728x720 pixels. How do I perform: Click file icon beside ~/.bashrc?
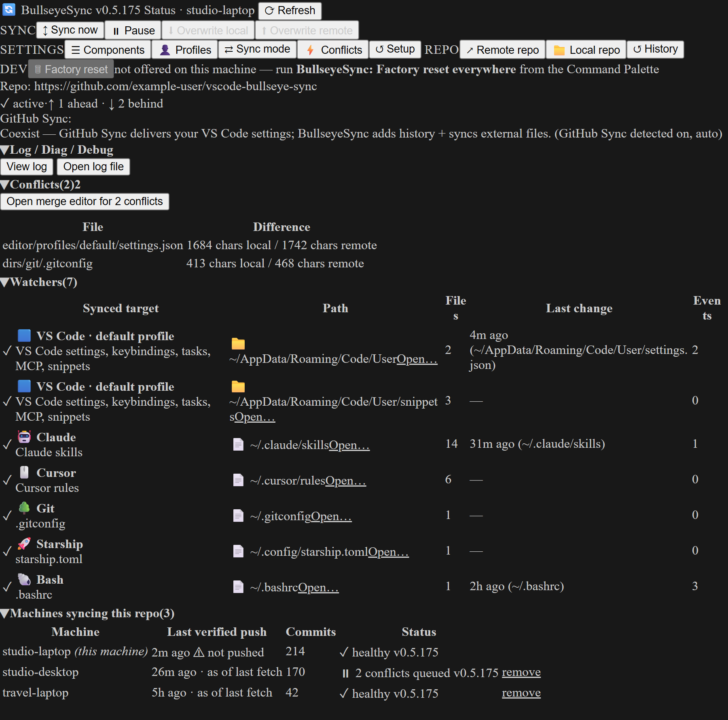point(238,587)
